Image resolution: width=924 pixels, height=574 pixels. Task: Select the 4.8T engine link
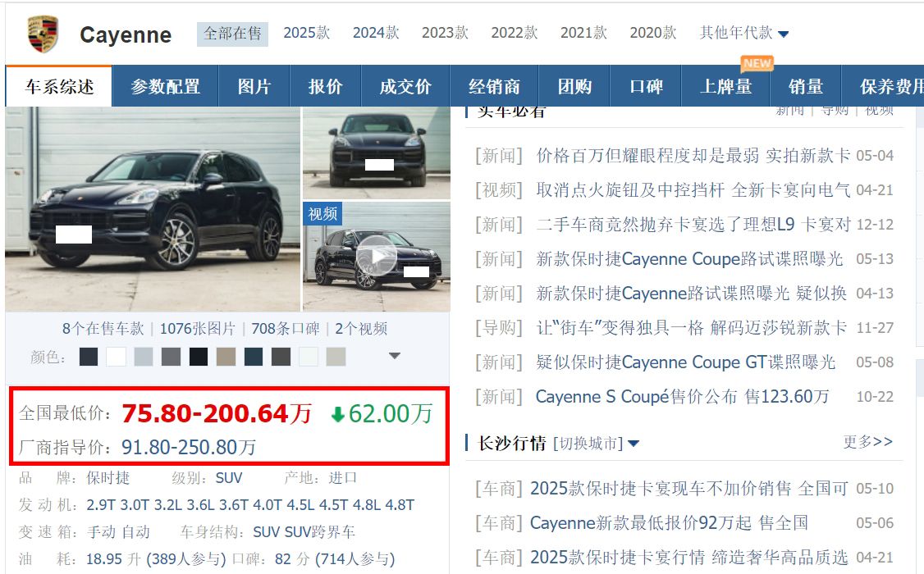coord(400,505)
